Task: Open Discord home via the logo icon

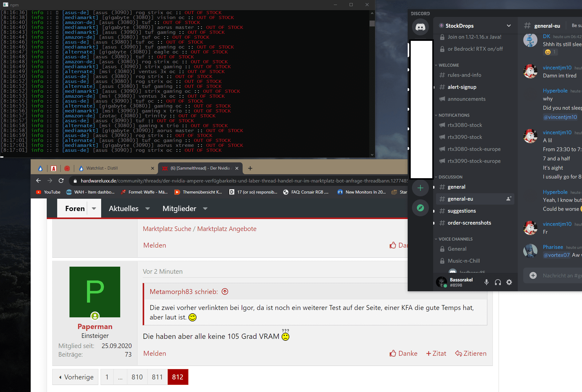Action: coord(420,27)
